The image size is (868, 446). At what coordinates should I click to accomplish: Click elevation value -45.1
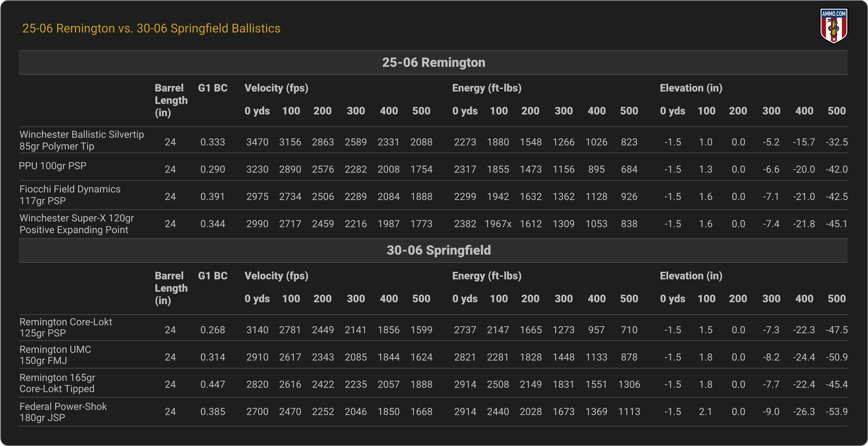[x=837, y=224]
